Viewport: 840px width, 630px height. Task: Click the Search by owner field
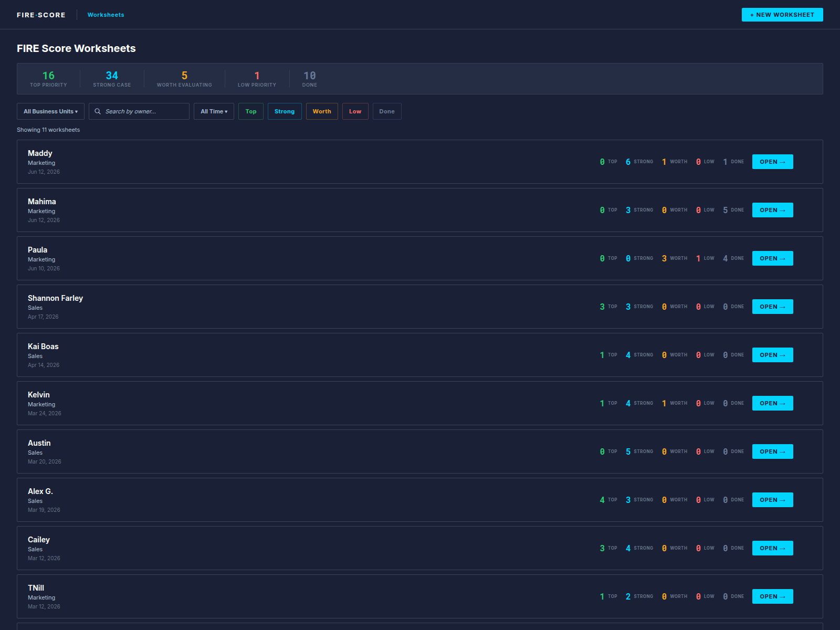tap(139, 111)
